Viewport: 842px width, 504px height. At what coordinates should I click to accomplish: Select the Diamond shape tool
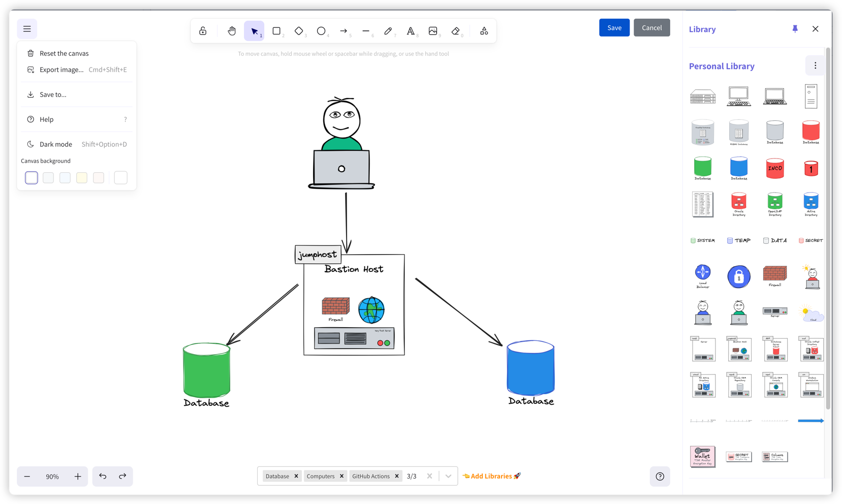299,30
